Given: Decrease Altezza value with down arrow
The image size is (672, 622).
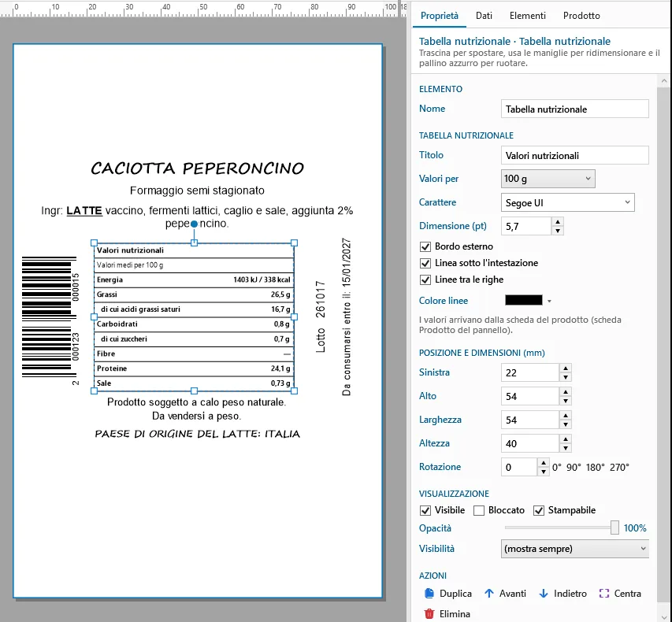Looking at the screenshot, I should [566, 448].
